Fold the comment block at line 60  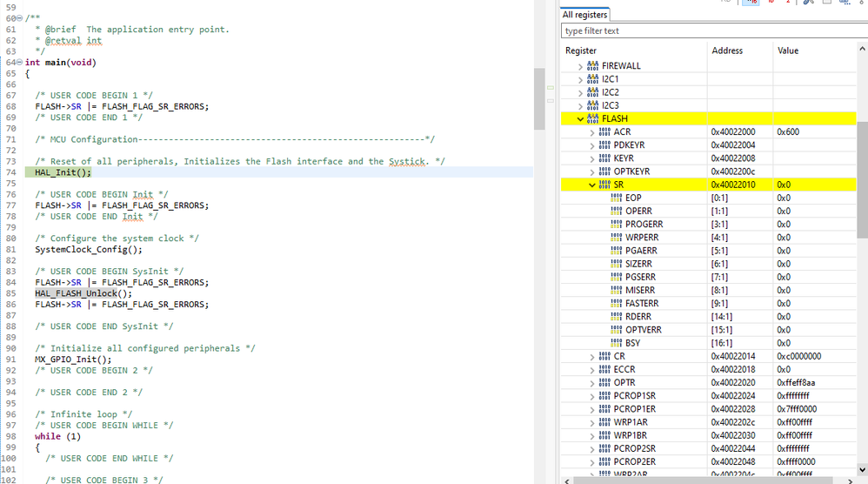click(x=20, y=18)
